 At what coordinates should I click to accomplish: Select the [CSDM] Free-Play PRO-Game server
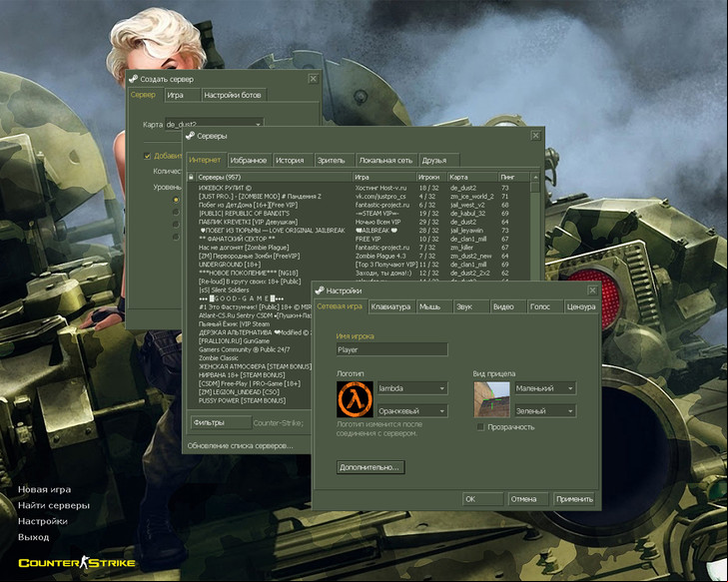(x=250, y=383)
